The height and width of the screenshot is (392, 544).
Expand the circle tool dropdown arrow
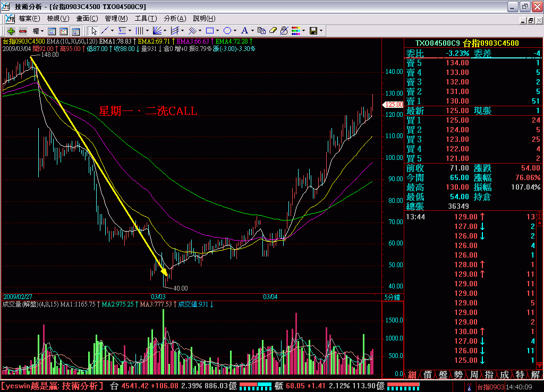(x=235, y=31)
